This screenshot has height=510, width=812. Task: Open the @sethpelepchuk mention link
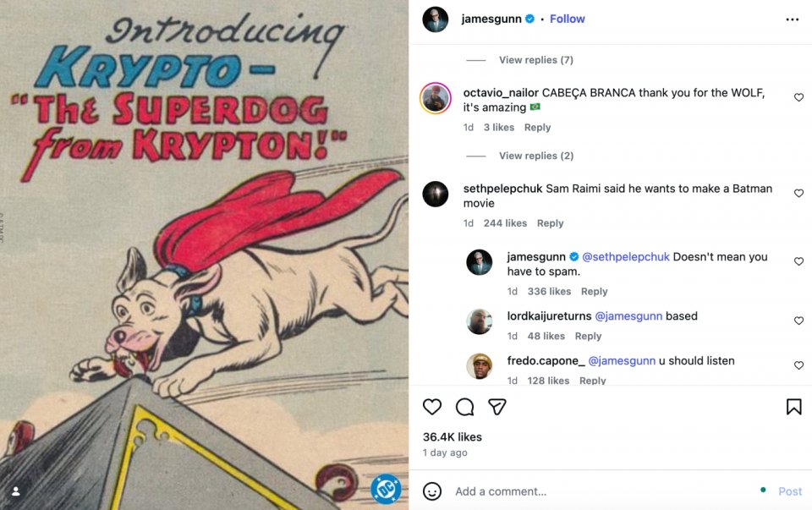tap(625, 256)
